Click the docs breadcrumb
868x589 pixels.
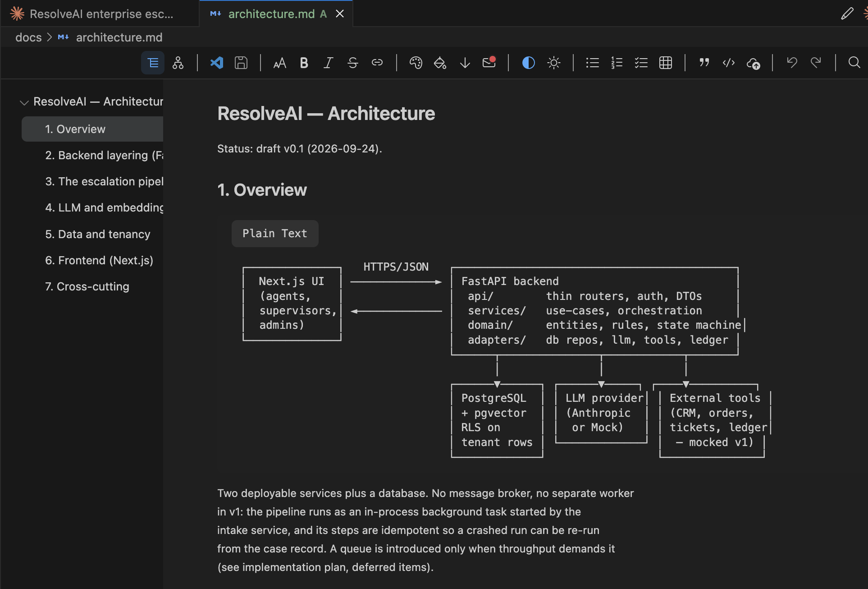28,37
